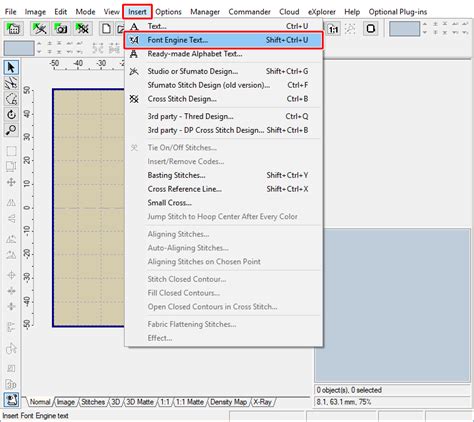Screen dimensions: 474x422
Task: Open the Edit menu
Action: point(61,12)
